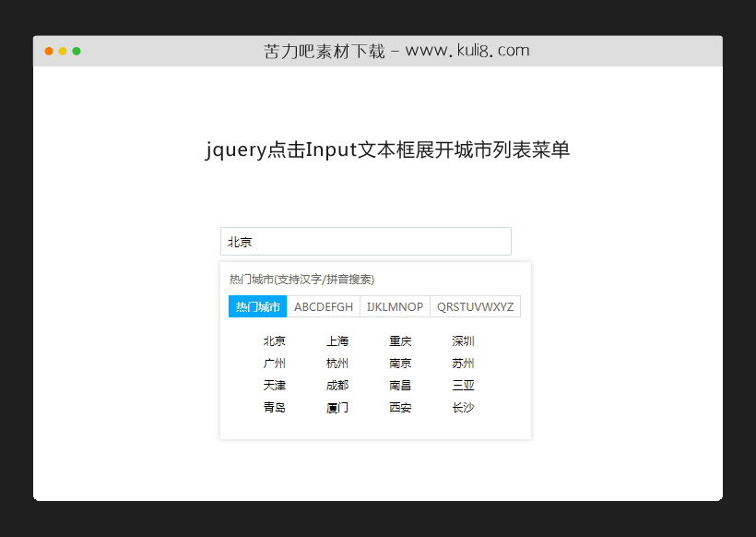Viewport: 756px width, 537px height.
Task: Select 苏州 in the city menu
Action: pos(462,363)
